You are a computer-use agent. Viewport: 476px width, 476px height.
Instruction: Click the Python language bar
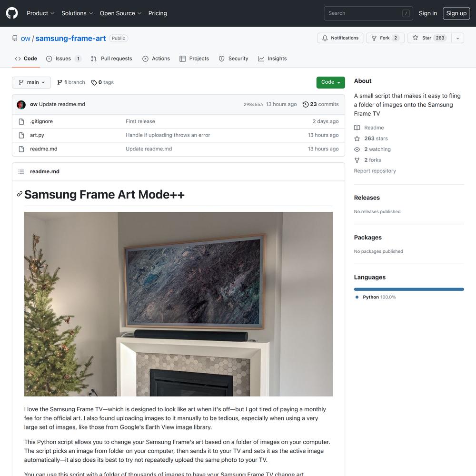(409, 289)
